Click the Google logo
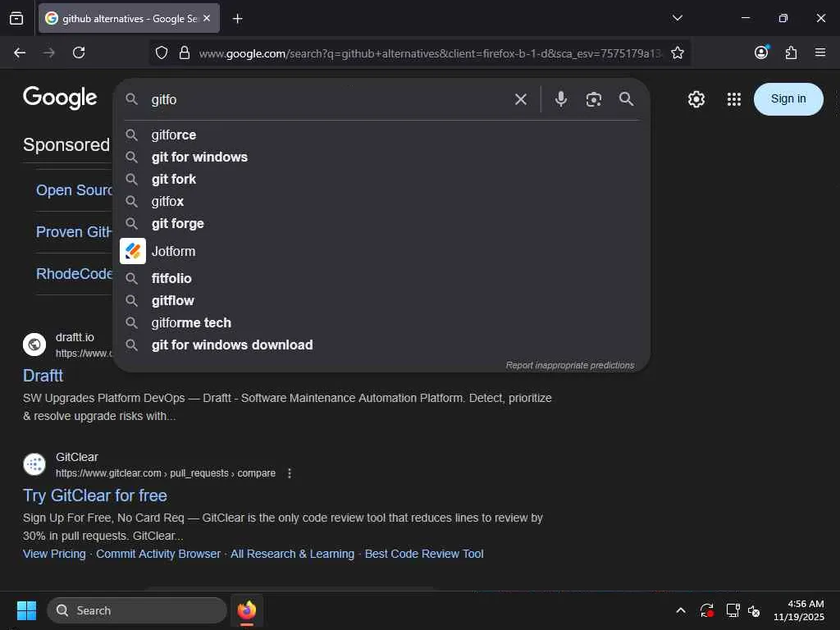Screen dimensions: 840x630 (x=60, y=98)
